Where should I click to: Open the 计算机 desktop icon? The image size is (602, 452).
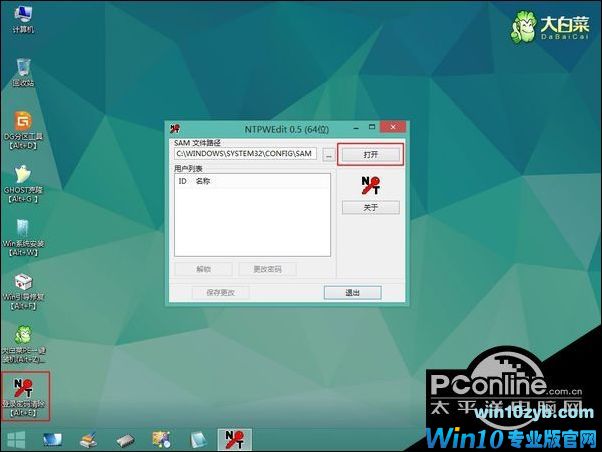pos(22,16)
